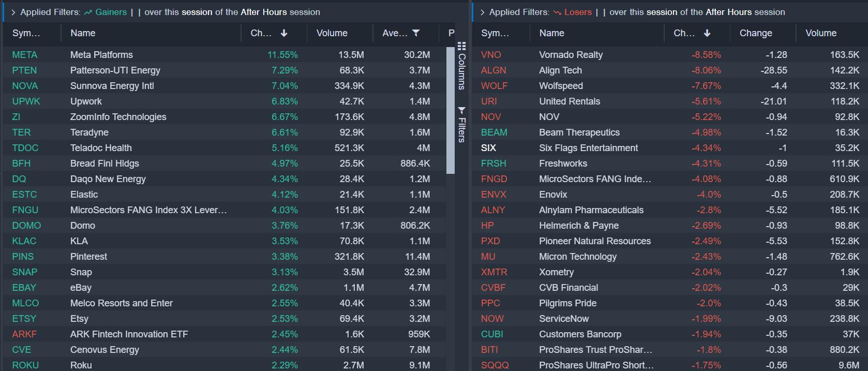Select the PTEN ticker symbol
Screen dimensions: 868x371
pos(24,70)
